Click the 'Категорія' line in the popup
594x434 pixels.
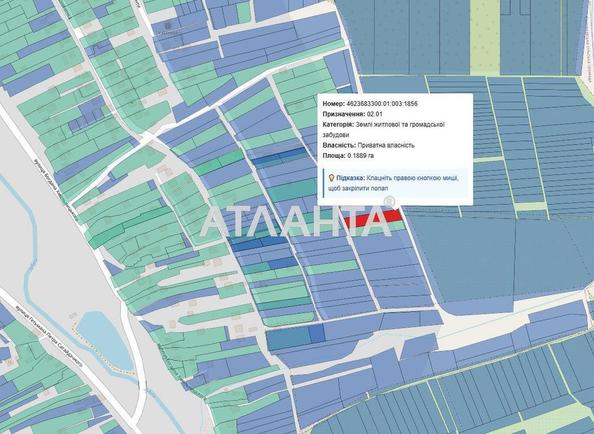(x=383, y=130)
